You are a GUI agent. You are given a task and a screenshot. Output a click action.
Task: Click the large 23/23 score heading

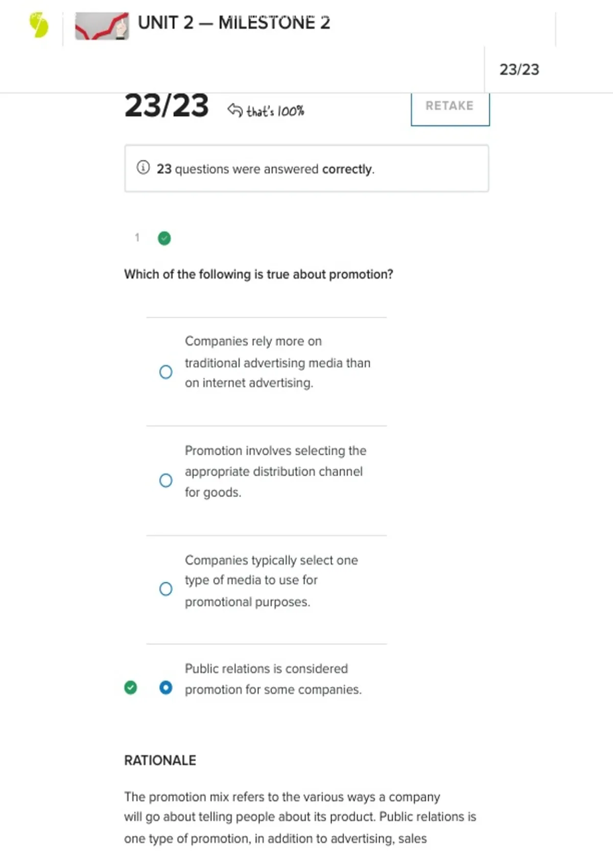(167, 106)
